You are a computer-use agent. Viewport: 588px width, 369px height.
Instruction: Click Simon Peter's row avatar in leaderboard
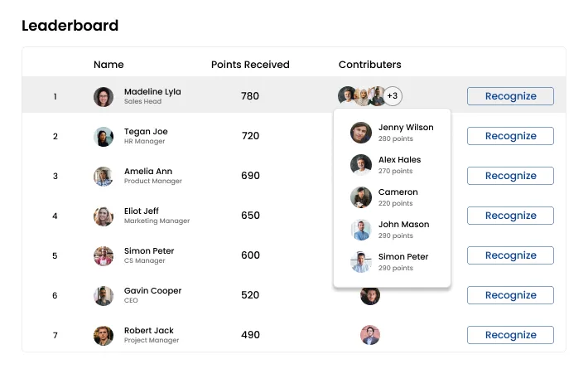click(x=104, y=255)
